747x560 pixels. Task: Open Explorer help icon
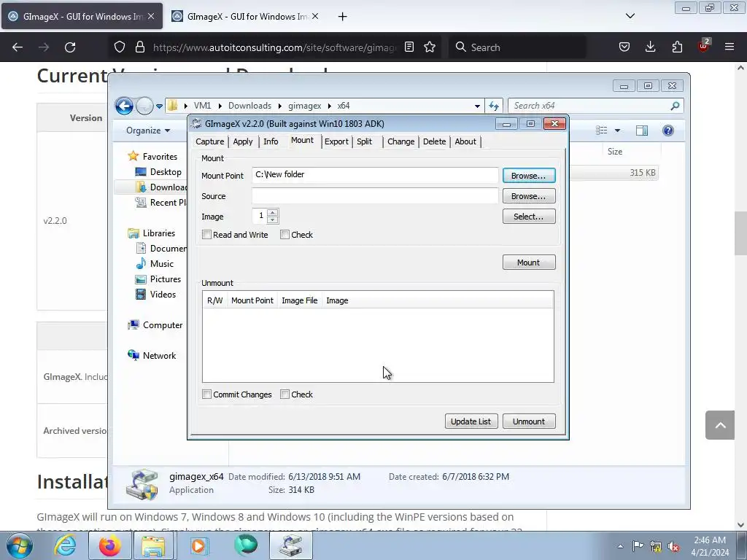pyautogui.click(x=668, y=131)
